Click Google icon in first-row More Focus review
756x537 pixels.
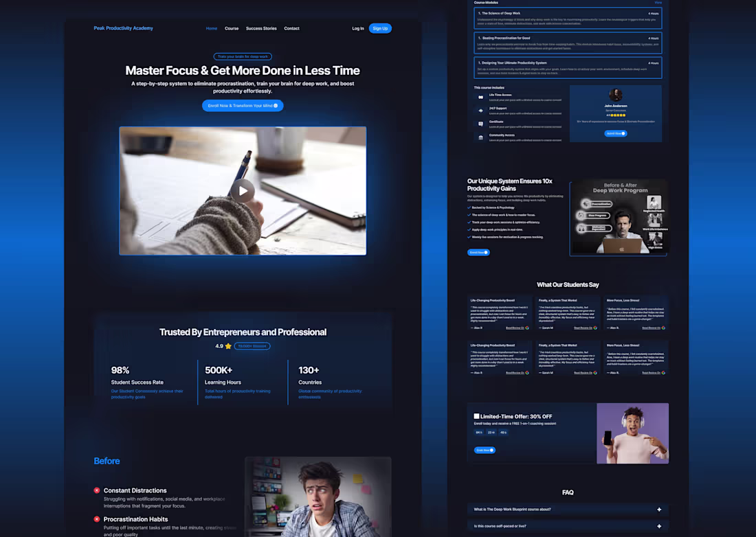tap(663, 328)
